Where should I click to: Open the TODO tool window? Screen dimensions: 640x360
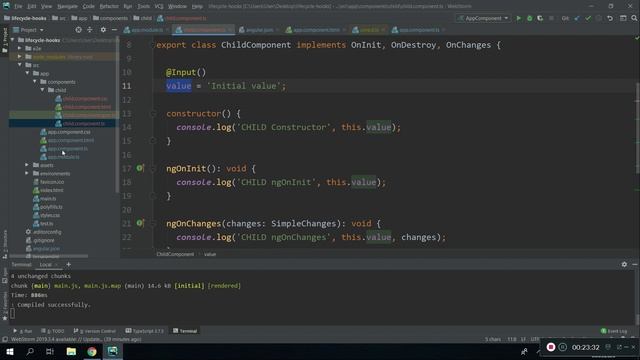[x=53, y=331]
